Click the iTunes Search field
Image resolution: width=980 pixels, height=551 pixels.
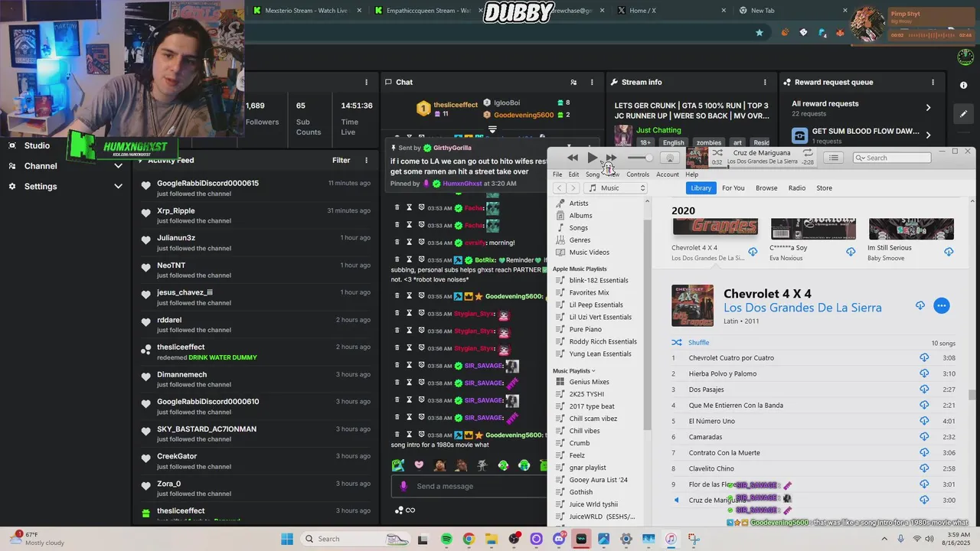pos(892,158)
